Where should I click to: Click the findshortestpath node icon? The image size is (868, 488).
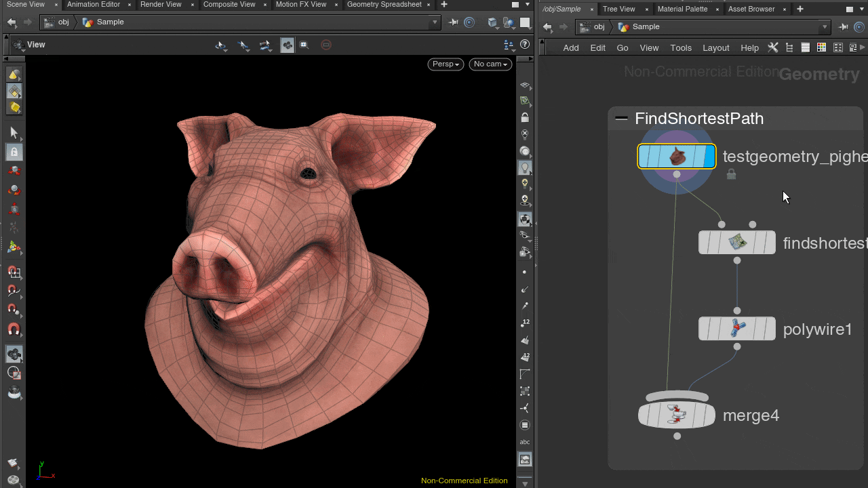point(737,242)
